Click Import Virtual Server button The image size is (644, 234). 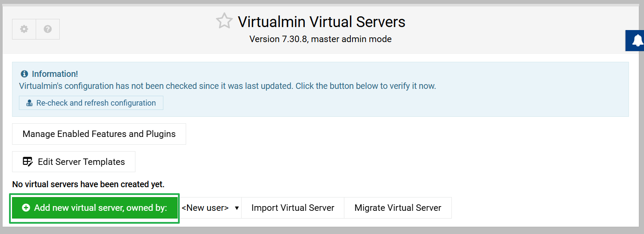pyautogui.click(x=293, y=208)
